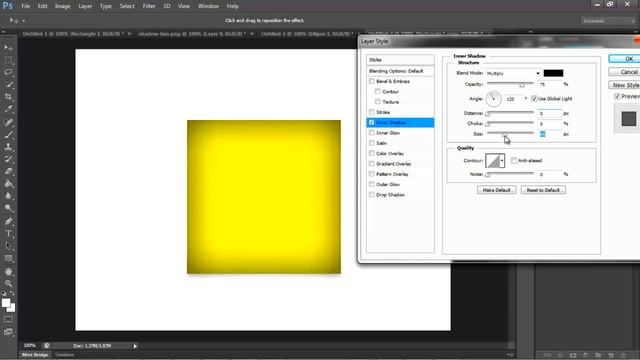
Task: Enable the Pattern Overlay checkbox
Action: tap(371, 174)
